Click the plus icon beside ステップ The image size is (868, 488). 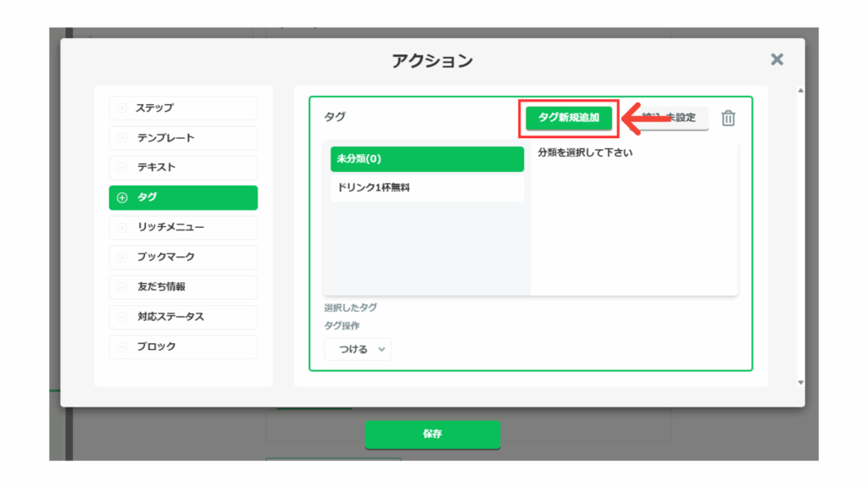(122, 108)
